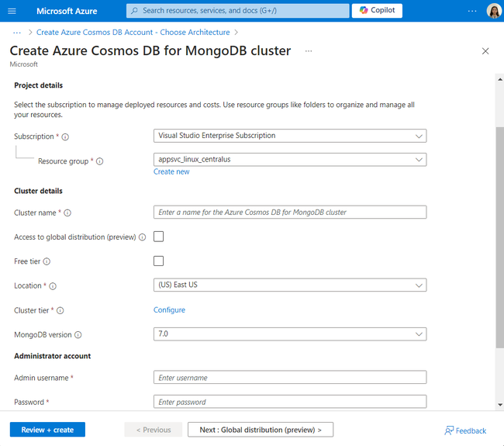Show info for the Free tier option
Screen dimensions: 504x446
tap(47, 261)
